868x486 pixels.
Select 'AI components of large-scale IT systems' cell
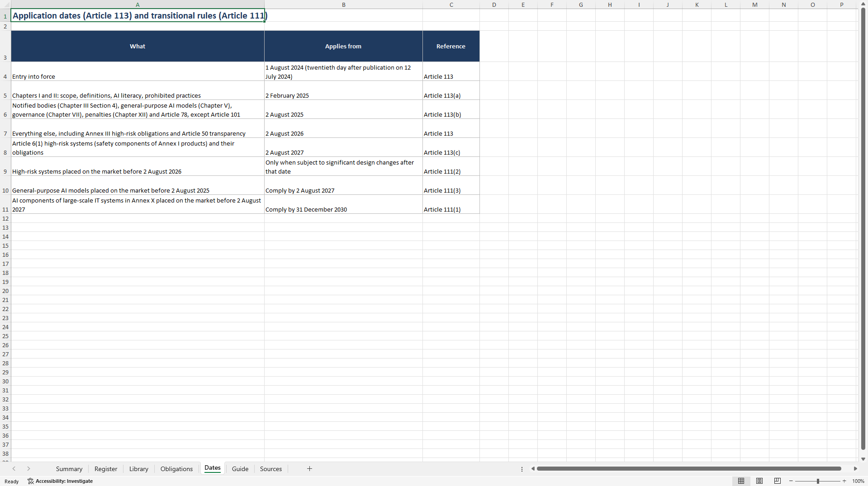(138, 204)
